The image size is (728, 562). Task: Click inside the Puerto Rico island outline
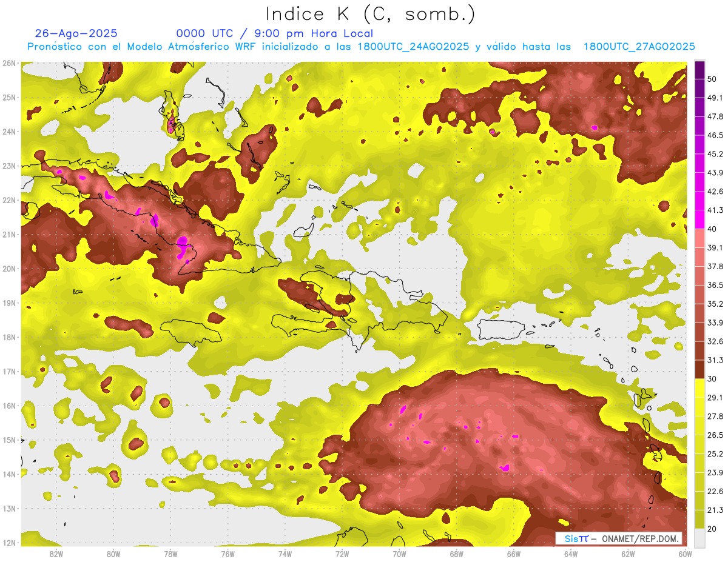point(500,329)
